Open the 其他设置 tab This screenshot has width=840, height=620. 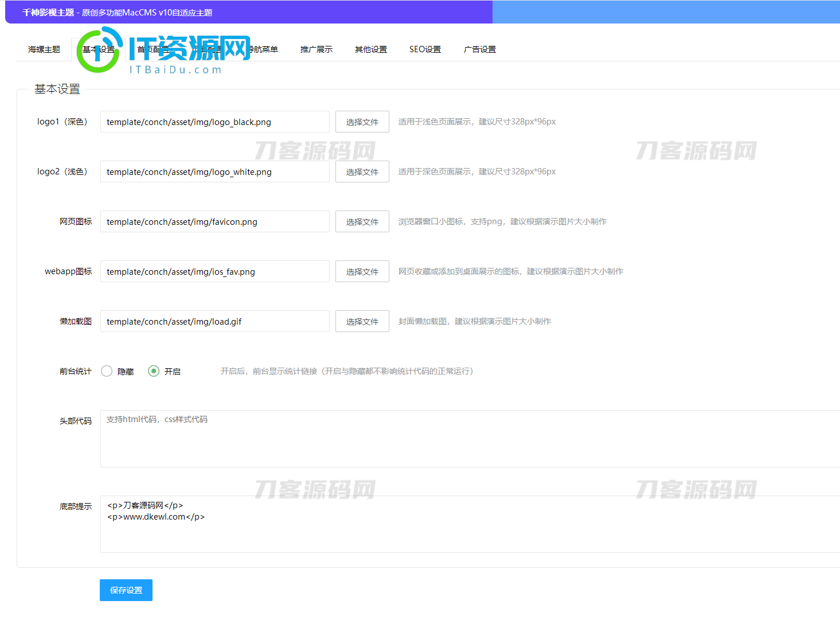click(x=371, y=49)
